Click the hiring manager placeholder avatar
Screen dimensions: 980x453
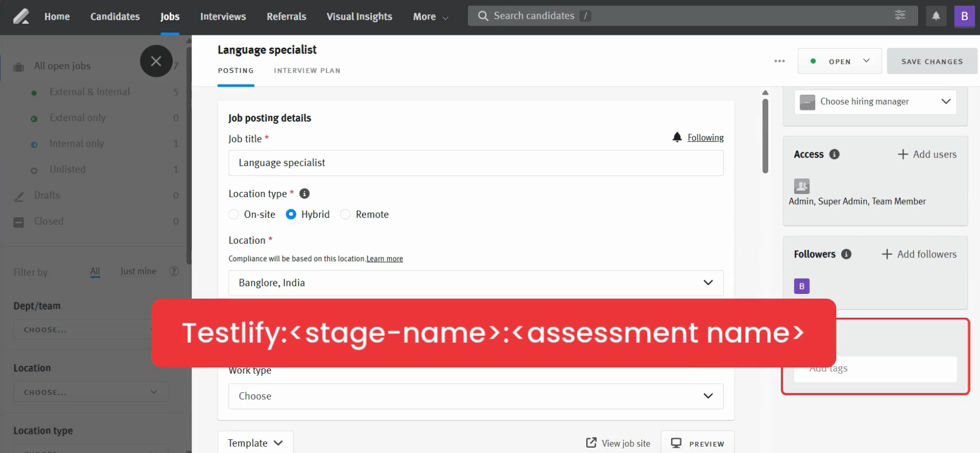point(807,102)
